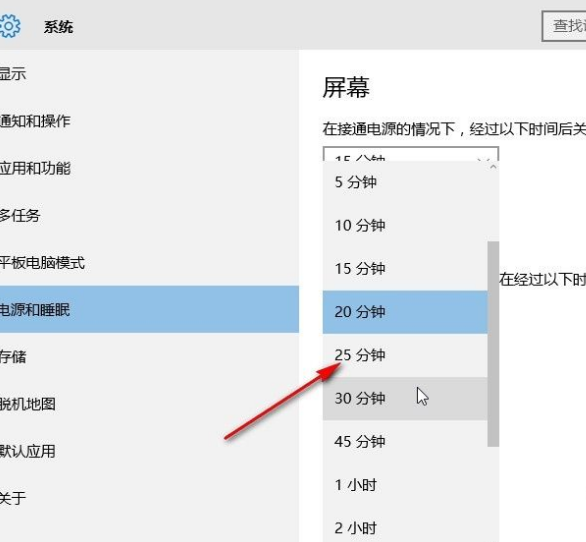586x542 pixels.
Task: Choose 10 分钟 from the dropdown list
Action: 405,225
